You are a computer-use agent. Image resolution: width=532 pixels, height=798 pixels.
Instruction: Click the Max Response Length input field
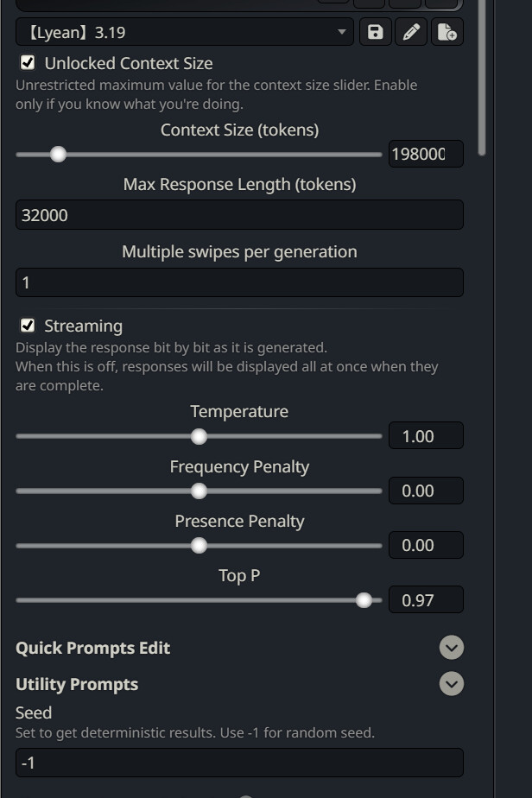click(x=239, y=215)
